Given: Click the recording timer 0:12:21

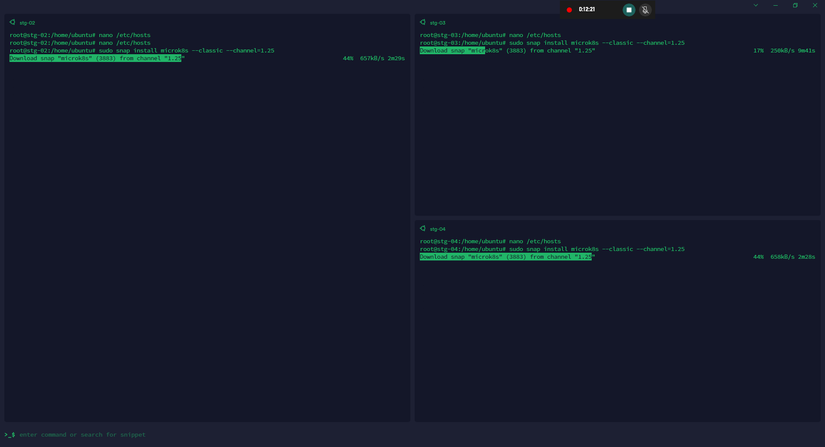Looking at the screenshot, I should click(587, 9).
